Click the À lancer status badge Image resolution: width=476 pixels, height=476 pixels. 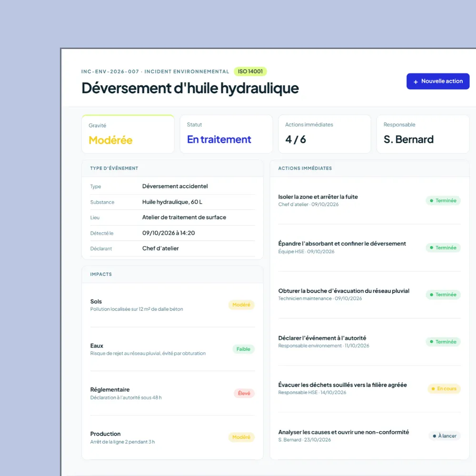(445, 436)
